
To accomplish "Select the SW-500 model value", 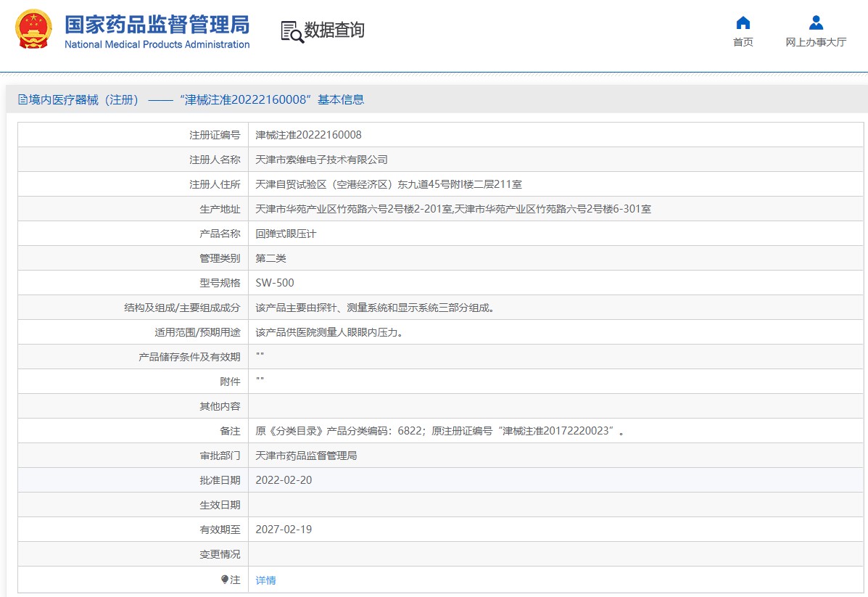I will pos(275,283).
